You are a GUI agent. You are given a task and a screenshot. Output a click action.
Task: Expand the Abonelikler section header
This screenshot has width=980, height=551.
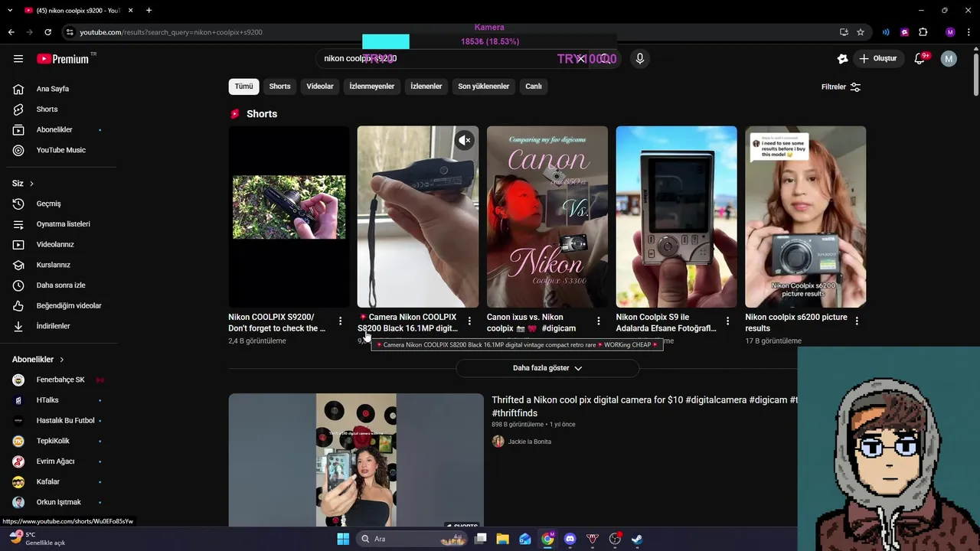pyautogui.click(x=38, y=360)
